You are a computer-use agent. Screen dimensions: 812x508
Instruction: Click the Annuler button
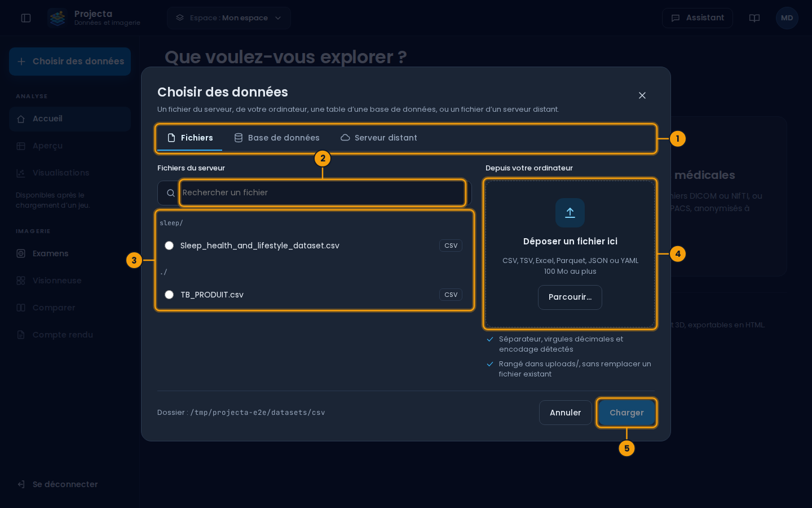pos(566,413)
